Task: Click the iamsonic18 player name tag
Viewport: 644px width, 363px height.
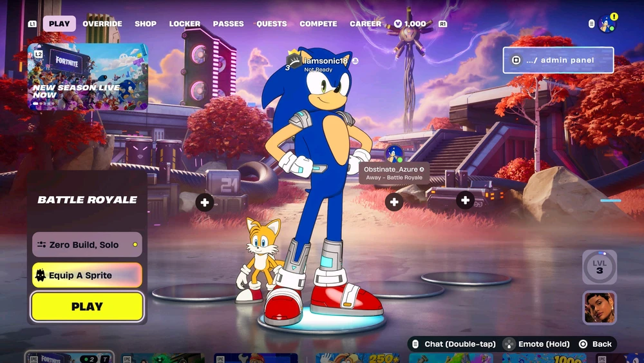Action: pos(325,61)
